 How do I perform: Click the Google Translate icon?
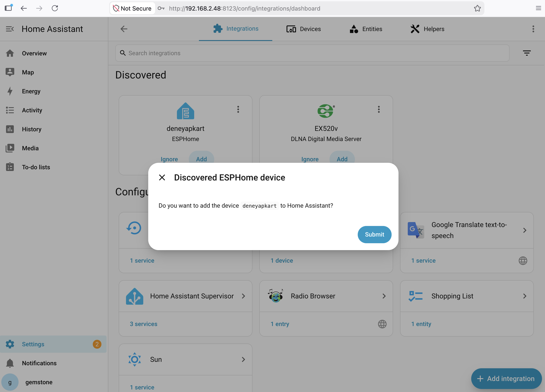[416, 230]
